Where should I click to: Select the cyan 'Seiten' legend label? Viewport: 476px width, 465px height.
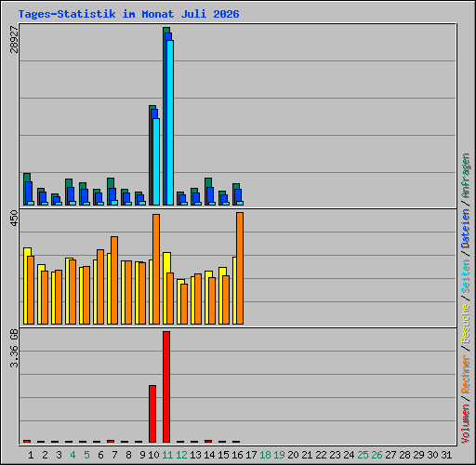(x=466, y=276)
